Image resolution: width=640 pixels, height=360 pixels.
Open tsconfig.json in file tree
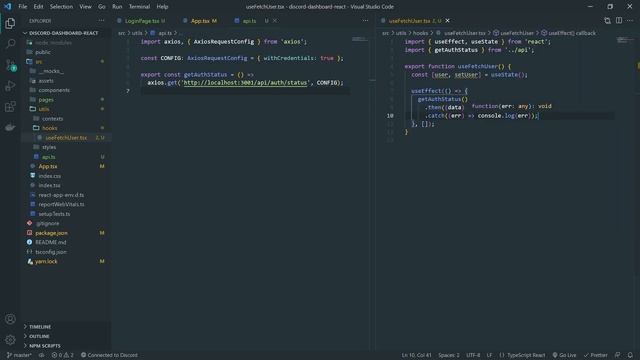click(51, 252)
